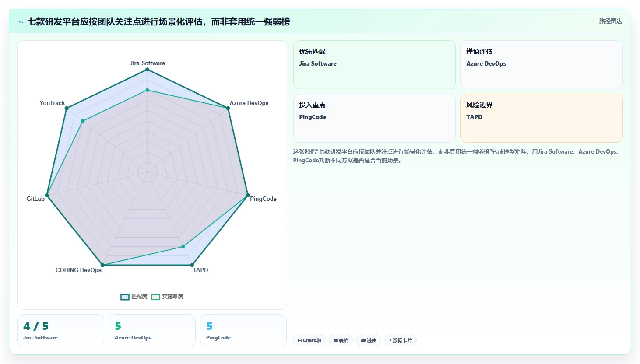Open the 谨慎评估 Azure DevOps card
Image resolution: width=640 pixels, height=364 pixels.
pyautogui.click(x=541, y=65)
